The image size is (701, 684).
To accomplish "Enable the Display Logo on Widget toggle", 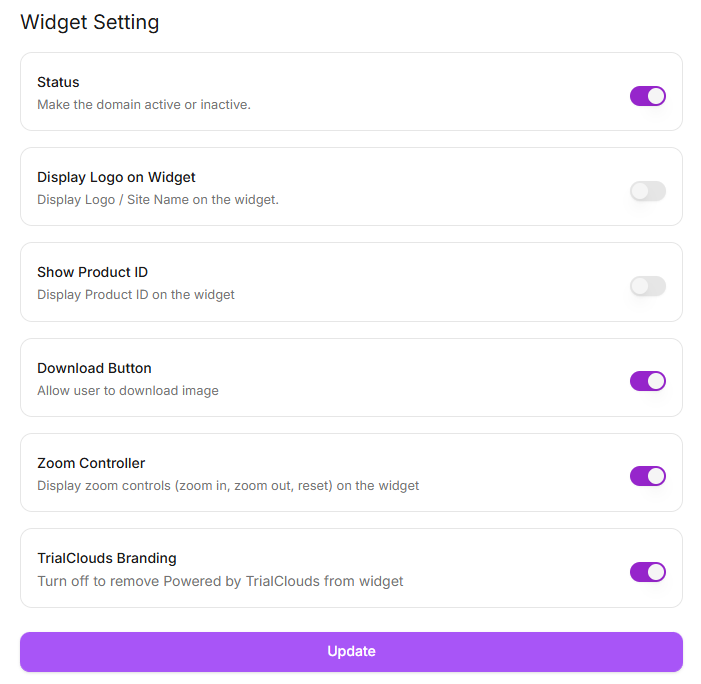I will coord(647,191).
